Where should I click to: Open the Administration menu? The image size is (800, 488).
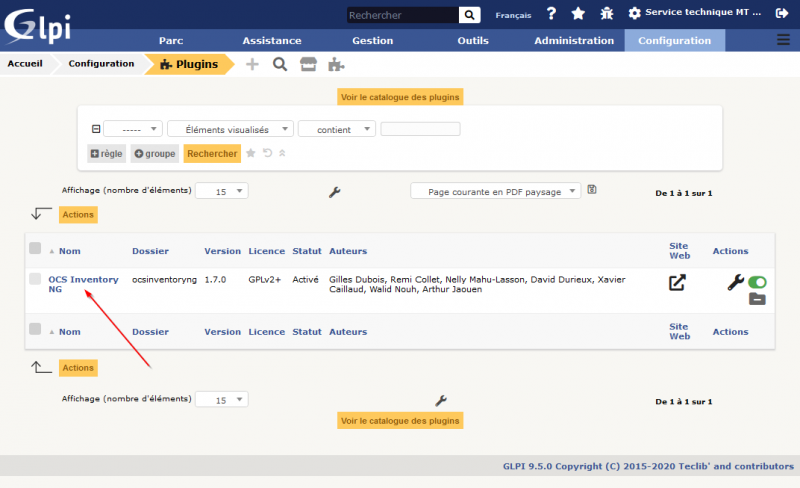573,41
